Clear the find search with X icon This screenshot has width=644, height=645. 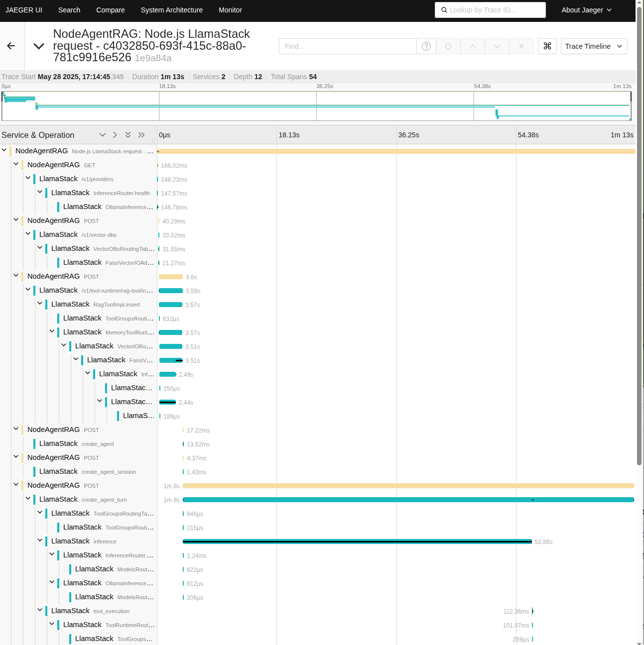(521, 46)
